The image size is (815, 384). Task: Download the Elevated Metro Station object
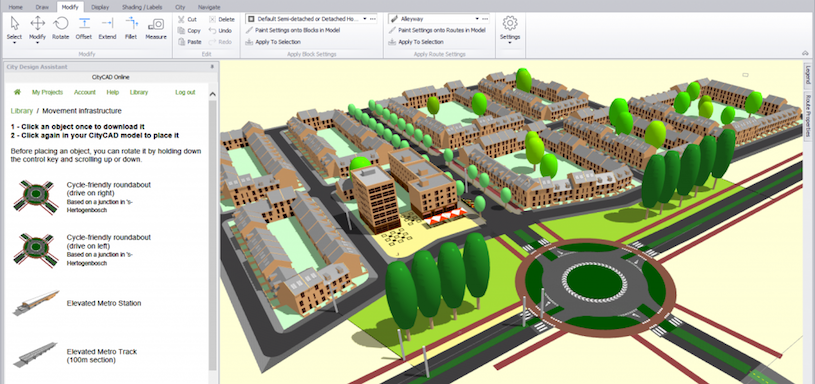click(x=36, y=303)
